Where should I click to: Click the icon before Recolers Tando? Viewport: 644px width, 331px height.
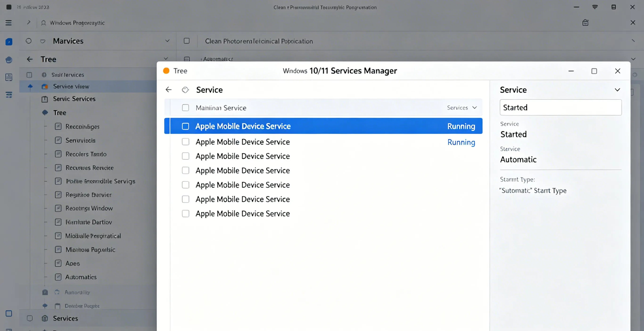click(58, 154)
